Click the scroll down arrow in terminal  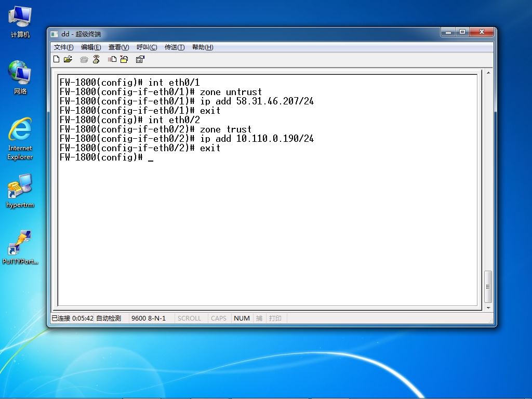[x=488, y=308]
